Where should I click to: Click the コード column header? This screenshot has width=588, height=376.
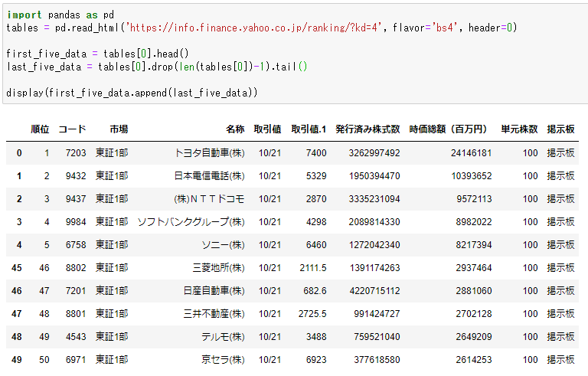[72, 129]
